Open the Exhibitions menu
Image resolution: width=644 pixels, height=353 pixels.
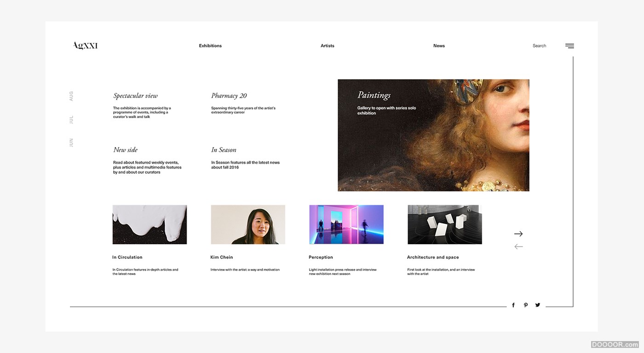pos(210,46)
